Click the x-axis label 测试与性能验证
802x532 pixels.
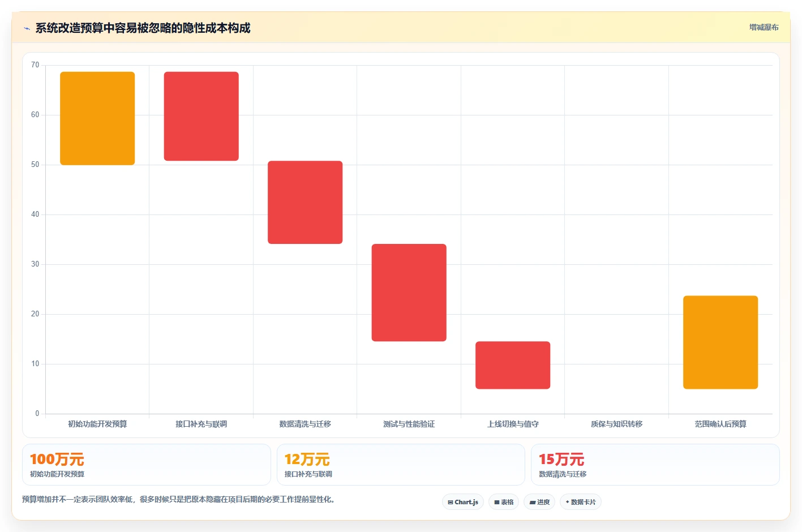tap(409, 424)
